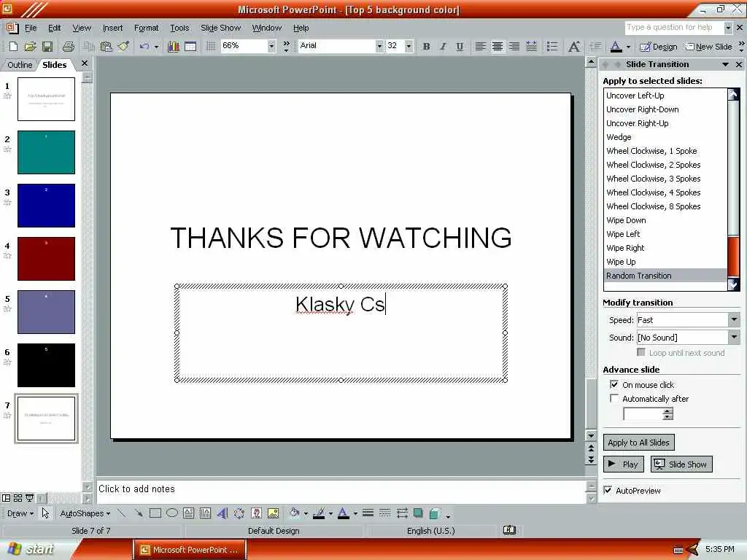Image resolution: width=747 pixels, height=560 pixels.
Task: Apply italic formatting
Action: (443, 46)
